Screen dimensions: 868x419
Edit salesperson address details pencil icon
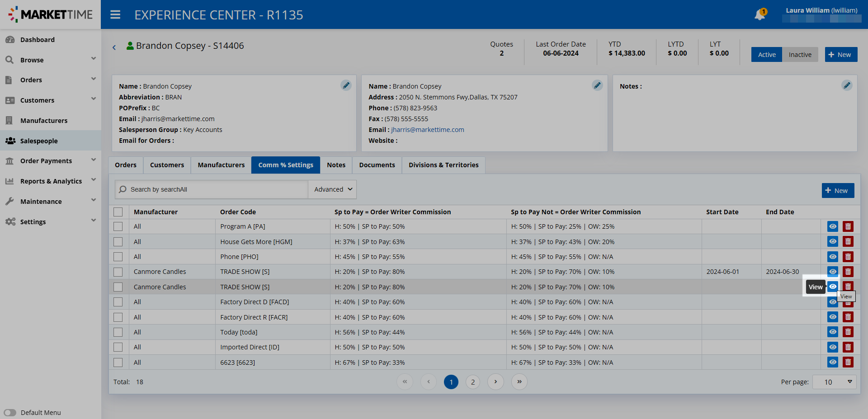pyautogui.click(x=597, y=85)
